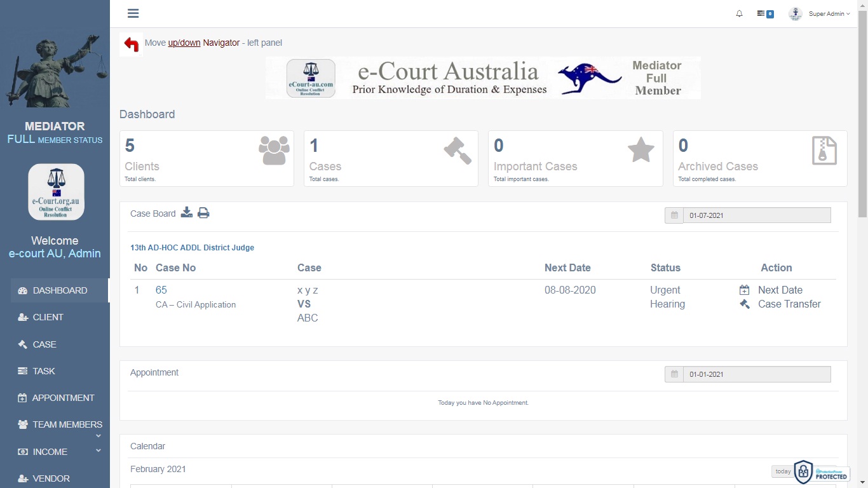
Task: Click Case Transfer action link
Action: pyautogui.click(x=789, y=304)
